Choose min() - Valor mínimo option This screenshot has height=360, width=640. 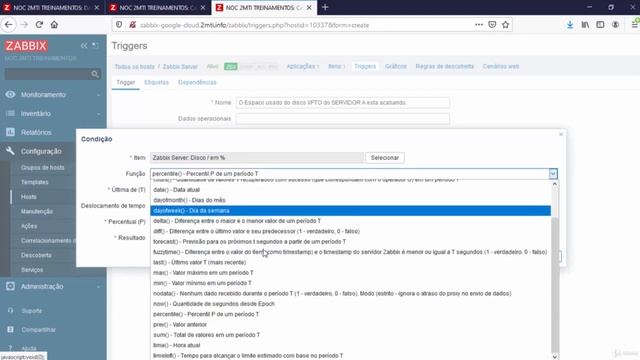coord(351,283)
